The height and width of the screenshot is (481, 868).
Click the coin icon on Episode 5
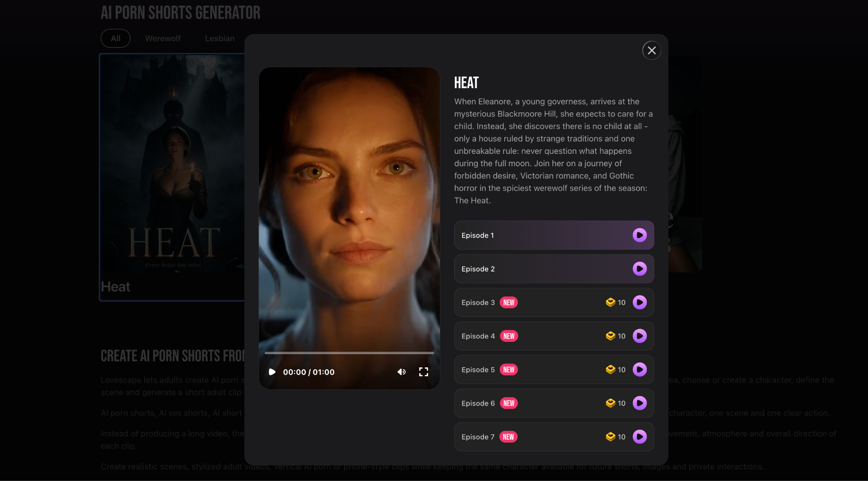coord(610,369)
